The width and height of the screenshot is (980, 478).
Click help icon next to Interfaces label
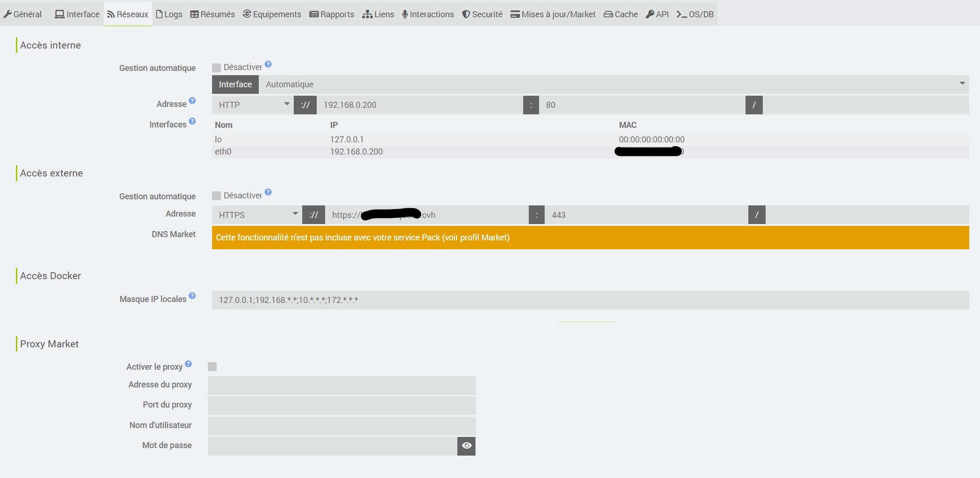192,121
